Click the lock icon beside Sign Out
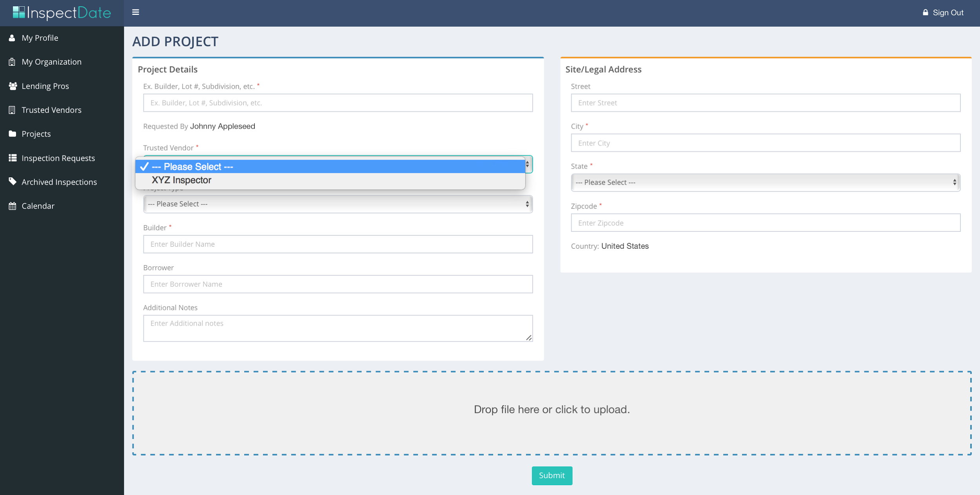Image resolution: width=980 pixels, height=495 pixels. click(x=925, y=13)
